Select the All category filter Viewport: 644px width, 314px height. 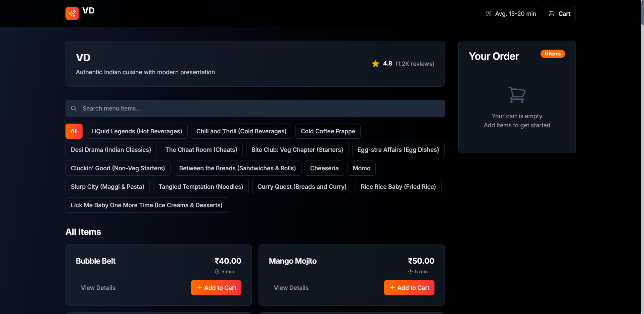pyautogui.click(x=74, y=131)
